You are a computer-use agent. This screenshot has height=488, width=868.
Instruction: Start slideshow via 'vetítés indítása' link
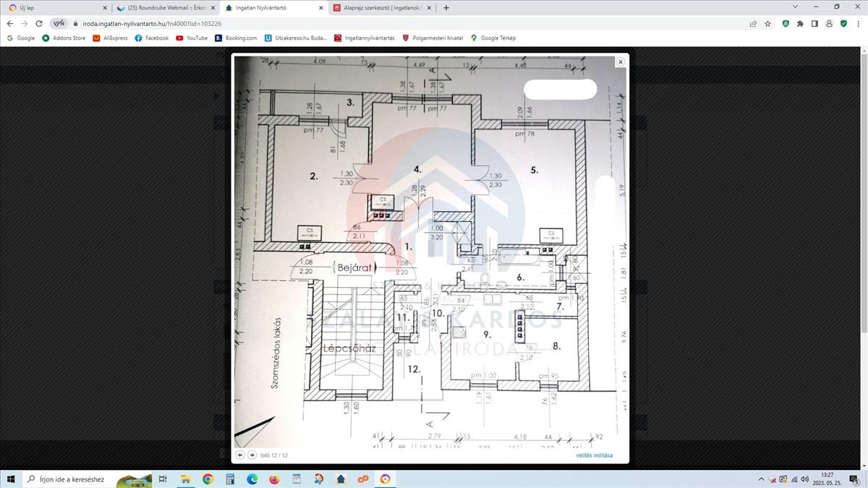pos(594,455)
